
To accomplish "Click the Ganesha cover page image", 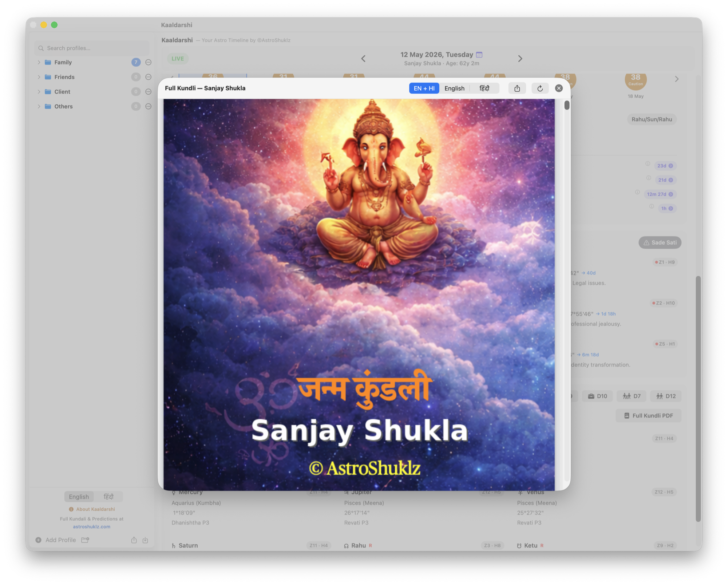I will click(x=359, y=295).
